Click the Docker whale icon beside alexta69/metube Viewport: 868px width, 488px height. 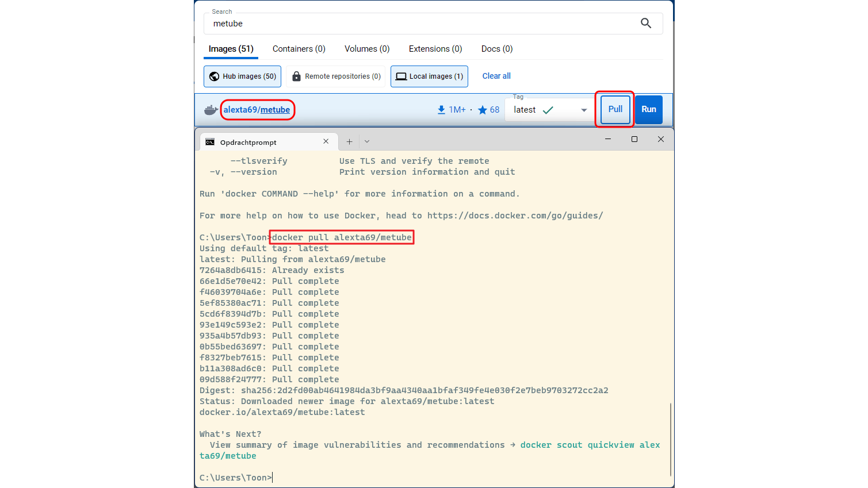211,110
